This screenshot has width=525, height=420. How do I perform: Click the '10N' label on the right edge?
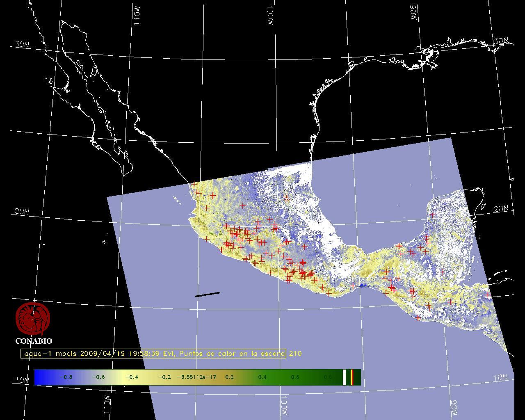point(500,378)
